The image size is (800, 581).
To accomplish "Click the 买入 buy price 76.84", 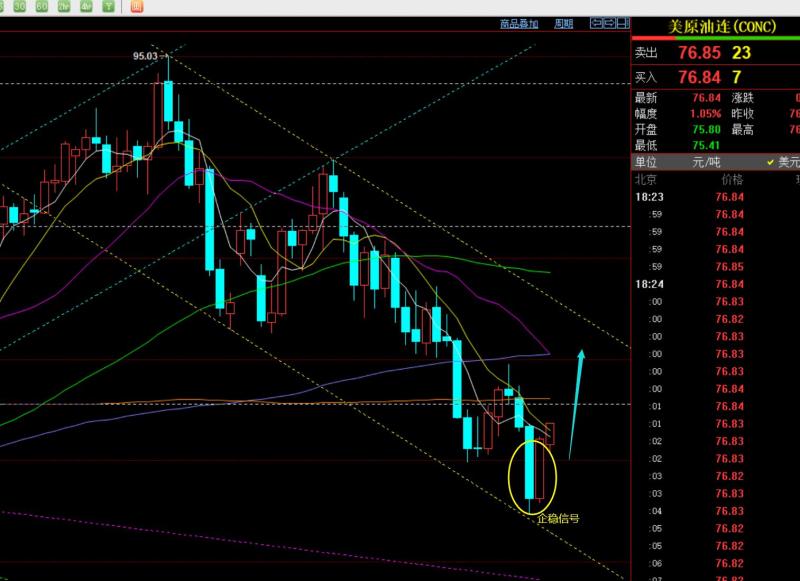I will [x=699, y=78].
